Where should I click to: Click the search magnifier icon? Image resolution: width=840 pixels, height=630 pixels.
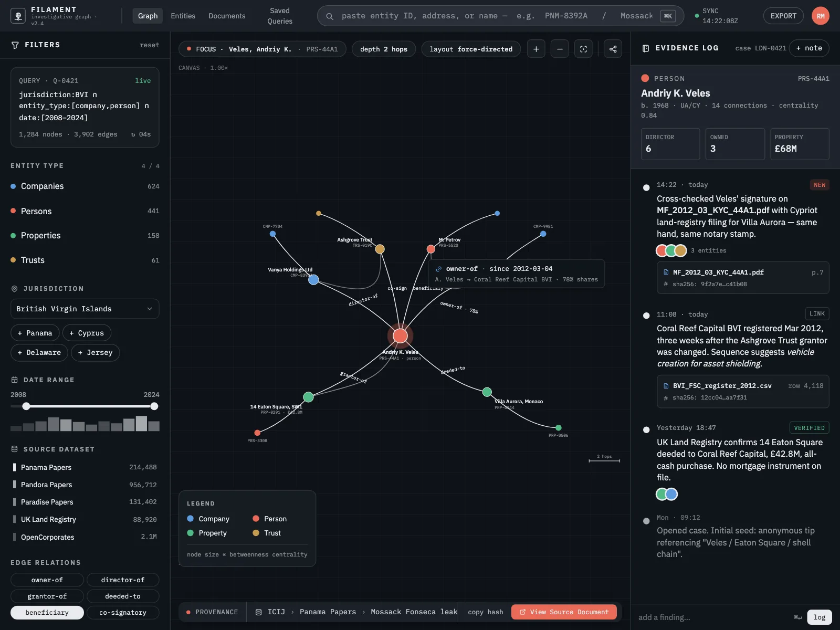[x=330, y=16]
